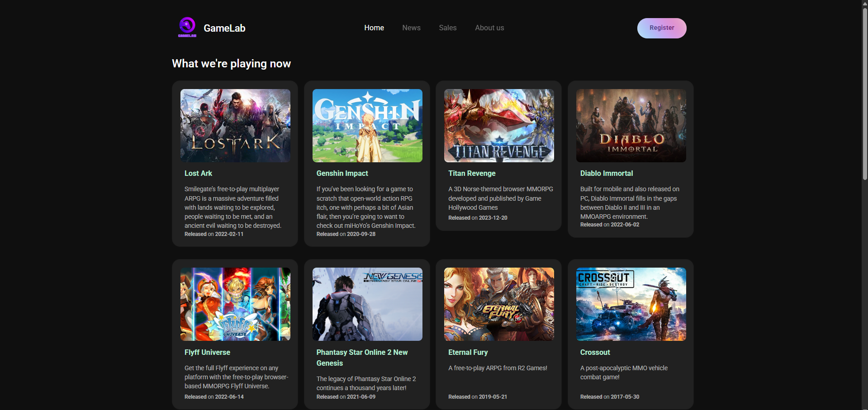Click the GameLab logo icon
The height and width of the screenshot is (410, 868).
(187, 27)
